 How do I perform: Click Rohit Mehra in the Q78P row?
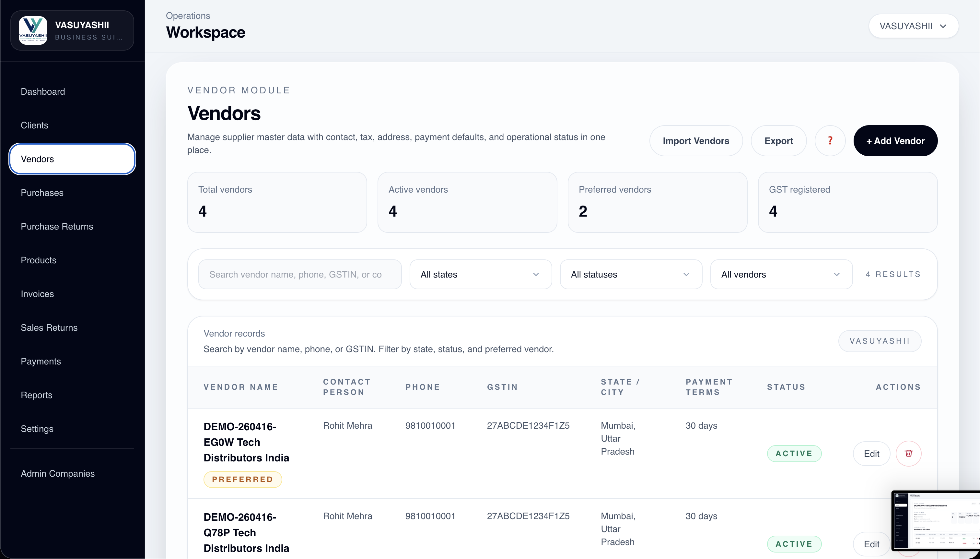(x=347, y=516)
